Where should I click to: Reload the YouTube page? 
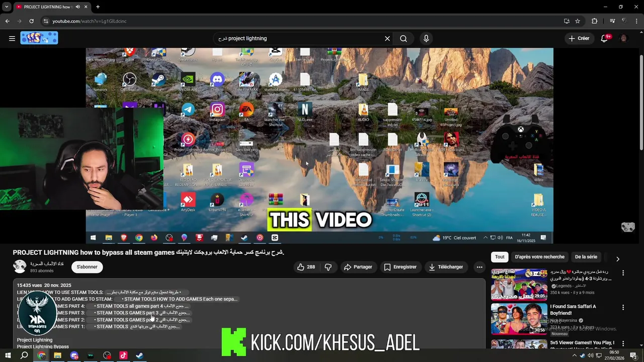point(31,21)
